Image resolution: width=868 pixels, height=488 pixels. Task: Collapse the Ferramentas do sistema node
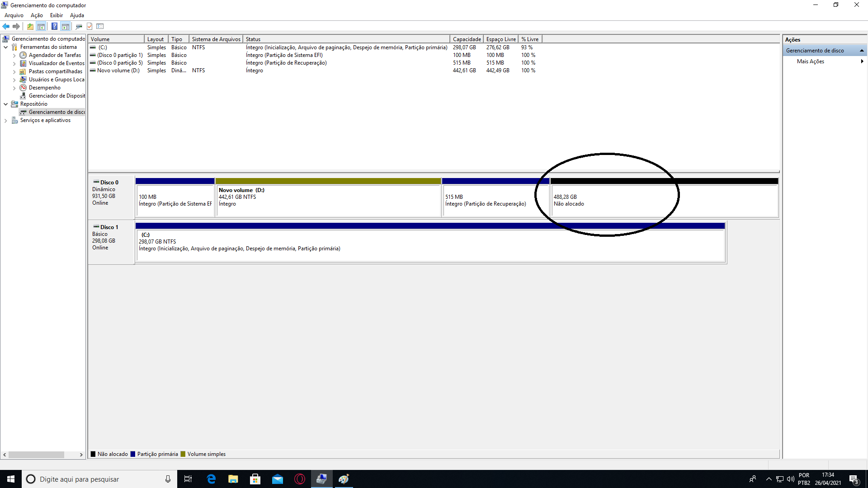click(5, 47)
